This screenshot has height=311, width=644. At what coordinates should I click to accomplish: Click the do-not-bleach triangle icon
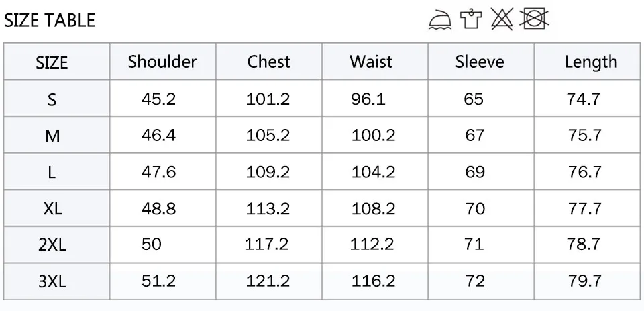click(502, 19)
